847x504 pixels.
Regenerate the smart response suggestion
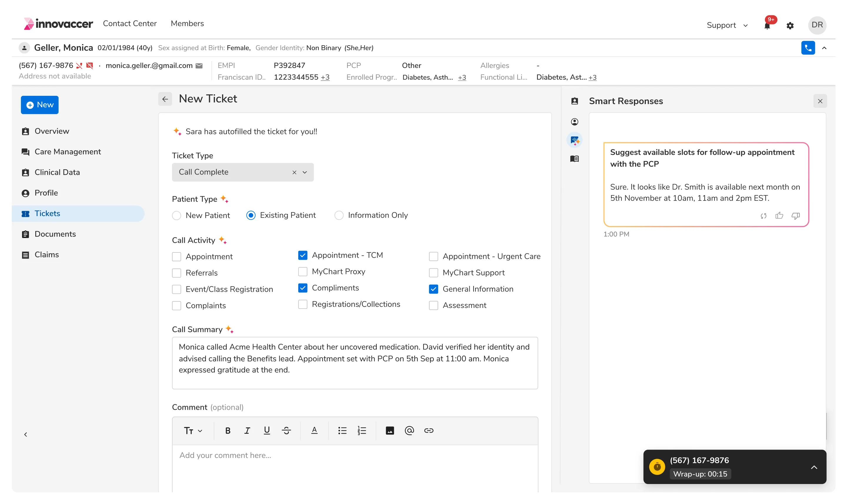(763, 216)
